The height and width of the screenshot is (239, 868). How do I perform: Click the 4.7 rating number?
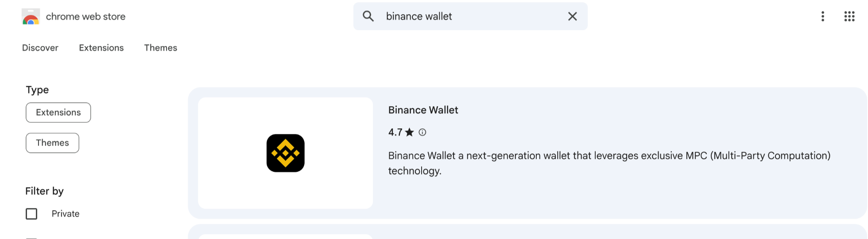pos(395,132)
